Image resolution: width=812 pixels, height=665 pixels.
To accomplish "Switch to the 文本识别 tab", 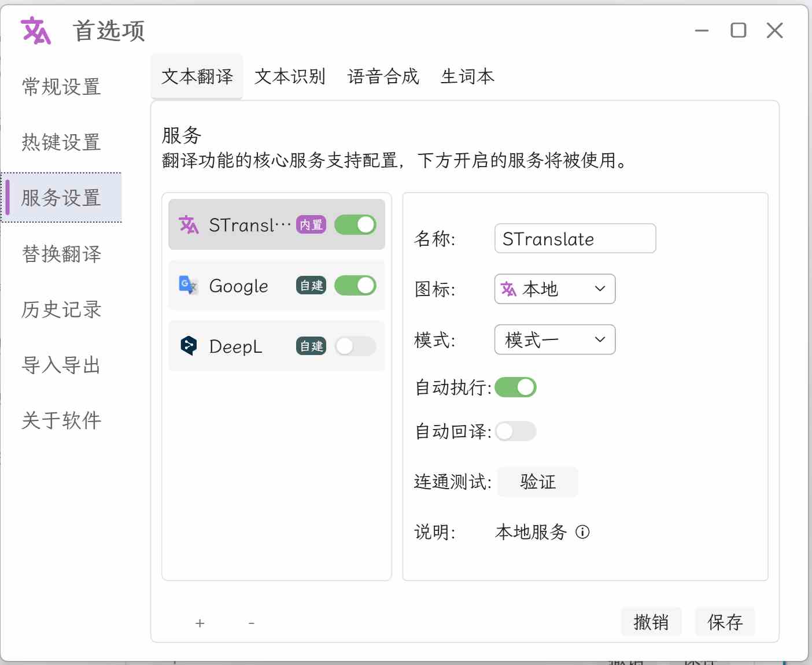I will point(290,76).
